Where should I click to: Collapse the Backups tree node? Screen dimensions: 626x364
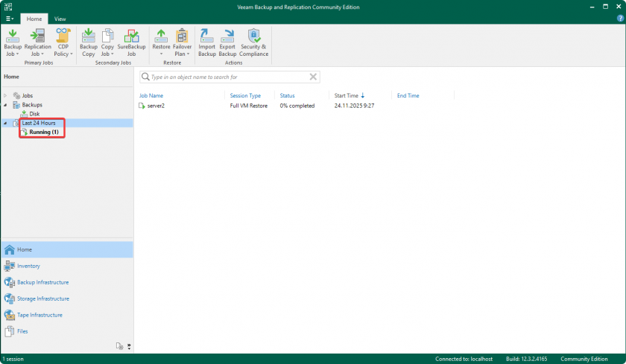point(6,105)
